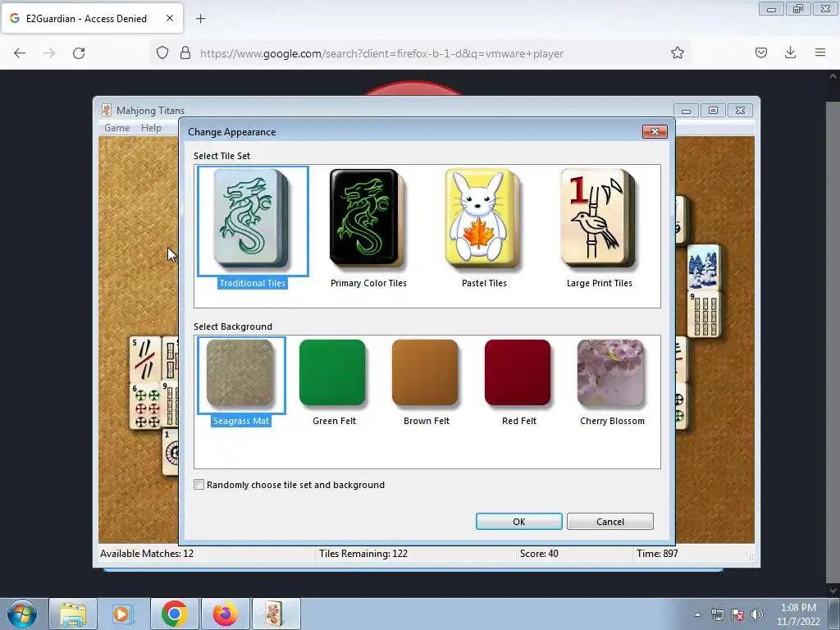Bookmark this page with the star icon

tap(677, 53)
